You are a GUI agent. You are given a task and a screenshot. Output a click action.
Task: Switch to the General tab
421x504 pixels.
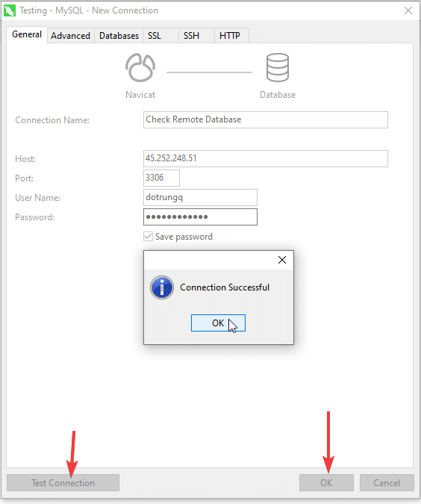pos(27,34)
